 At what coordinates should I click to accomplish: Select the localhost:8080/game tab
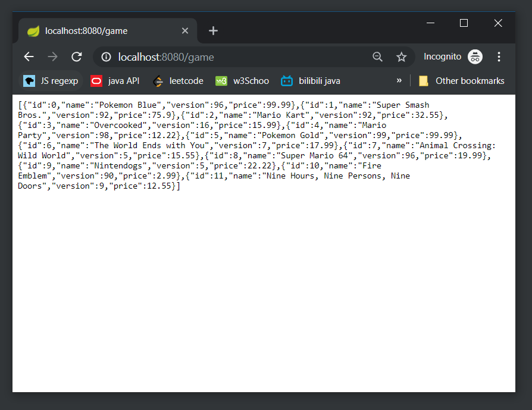(108, 31)
